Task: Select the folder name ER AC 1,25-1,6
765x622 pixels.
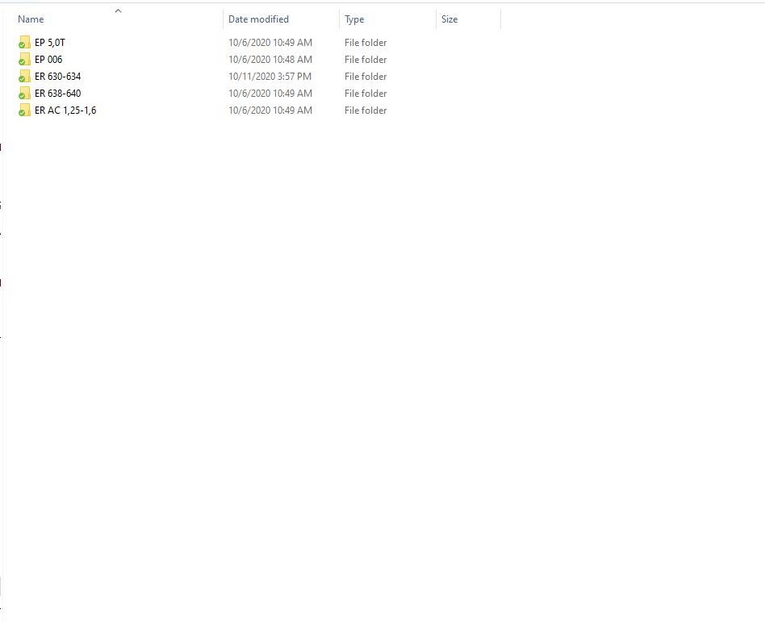Action: (65, 111)
